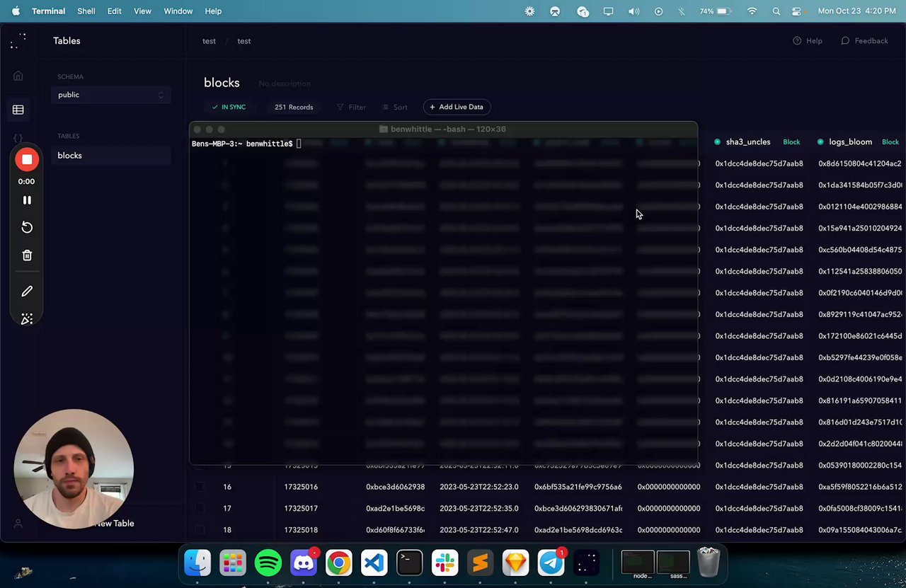This screenshot has width=906, height=588.
Task: Open the Help menu in the menu bar
Action: tap(213, 11)
